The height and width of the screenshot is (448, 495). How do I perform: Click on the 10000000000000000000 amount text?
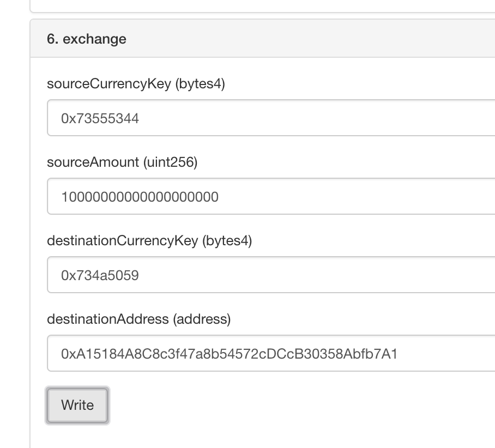point(140,197)
